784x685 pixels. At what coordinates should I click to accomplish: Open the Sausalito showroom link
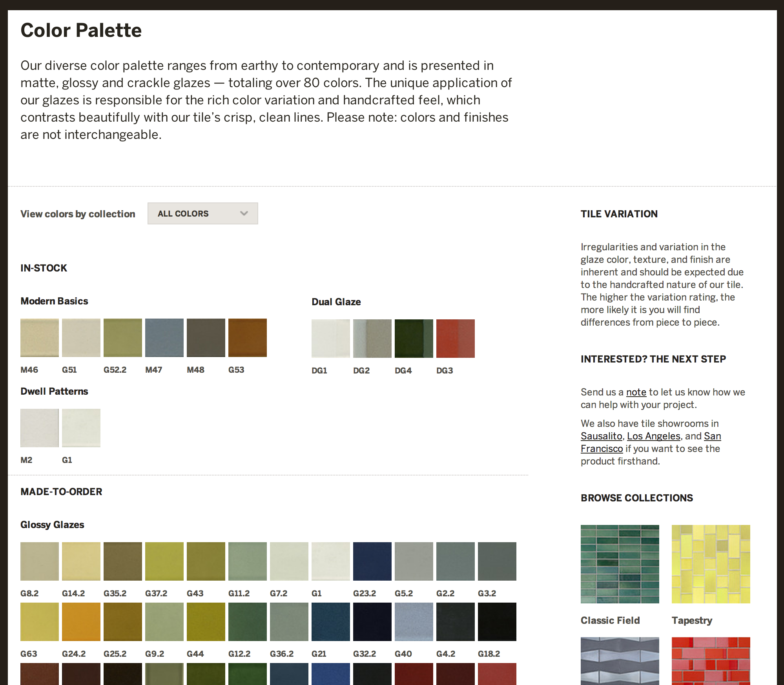click(601, 436)
